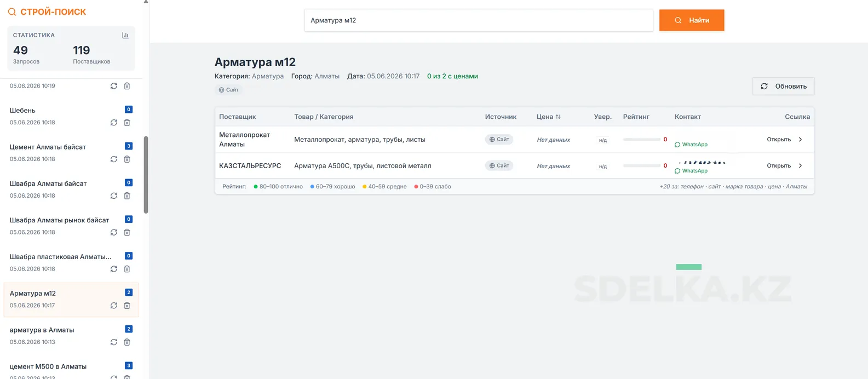
Task: Refresh the Швабра Алматы байсат query
Action: (114, 196)
